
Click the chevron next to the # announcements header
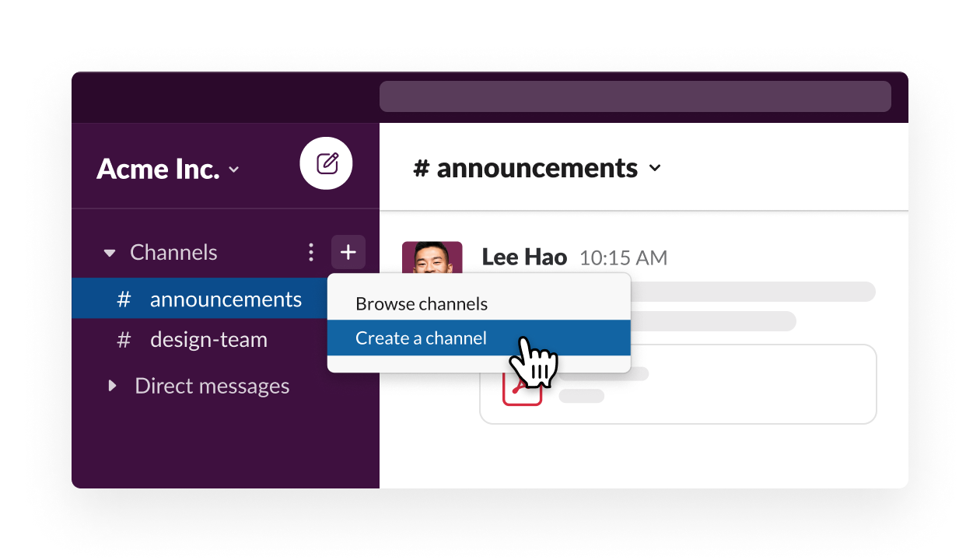point(655,168)
